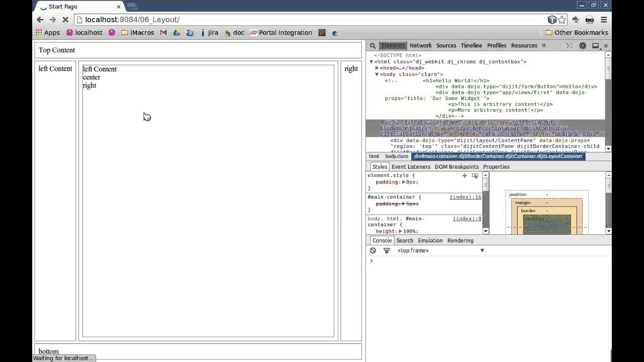Open the Event Listeners tab
Image resolution: width=644 pixels, height=362 pixels.
pos(411,167)
